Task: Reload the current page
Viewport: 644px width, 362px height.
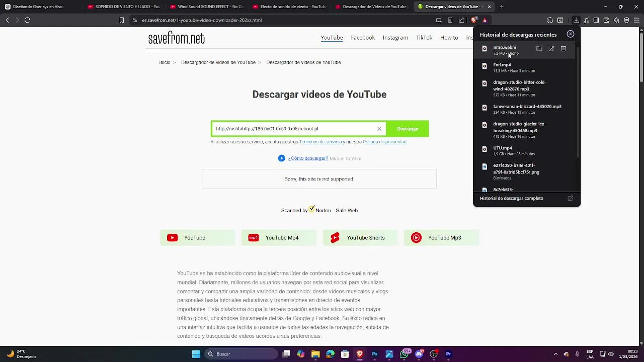Action: click(x=27, y=20)
